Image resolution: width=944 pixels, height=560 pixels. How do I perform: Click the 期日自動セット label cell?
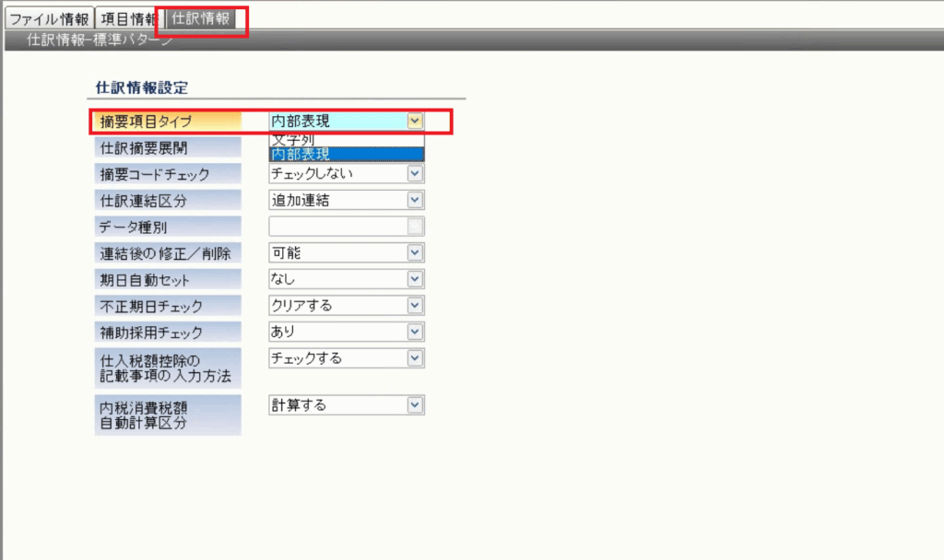[x=167, y=278]
